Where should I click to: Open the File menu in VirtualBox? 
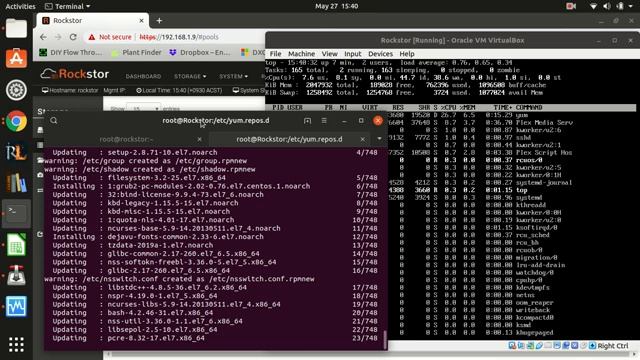276,54
